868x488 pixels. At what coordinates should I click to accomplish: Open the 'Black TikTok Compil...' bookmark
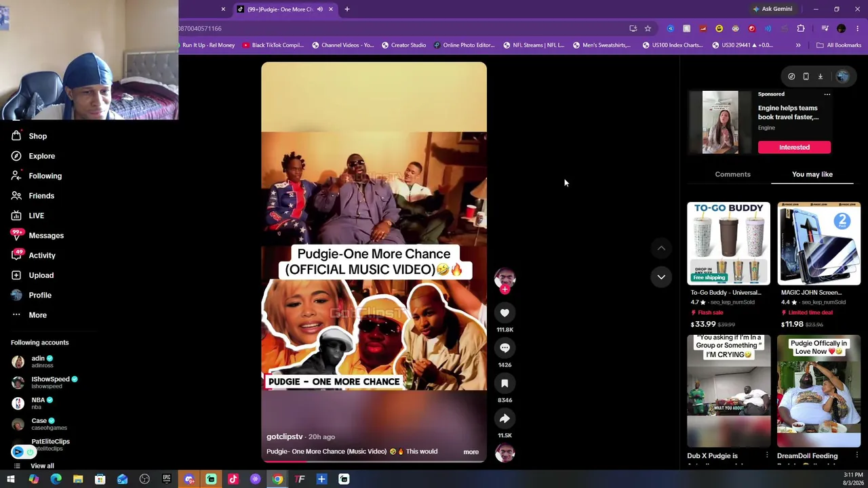(272, 45)
